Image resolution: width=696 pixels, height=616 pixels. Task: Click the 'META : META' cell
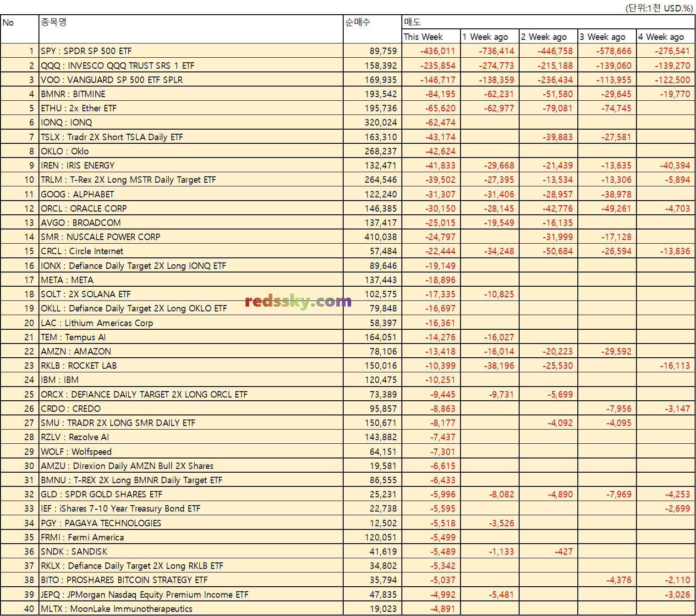(x=191, y=280)
